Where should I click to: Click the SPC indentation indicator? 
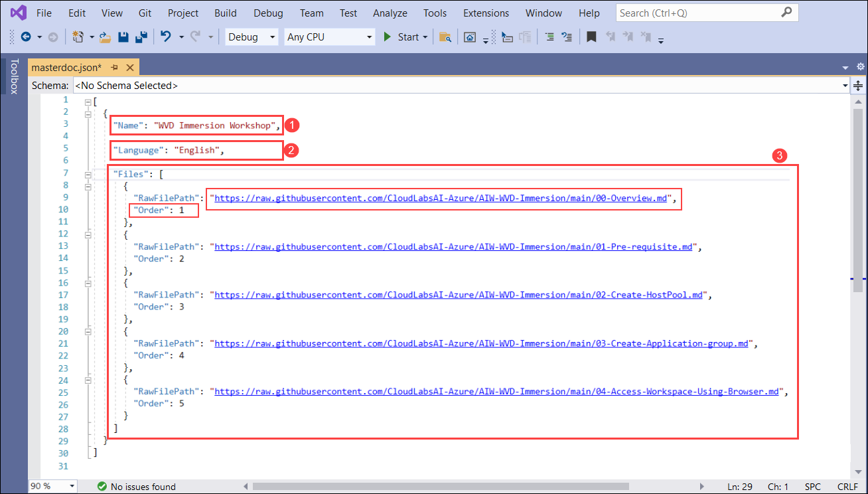pyautogui.click(x=813, y=487)
